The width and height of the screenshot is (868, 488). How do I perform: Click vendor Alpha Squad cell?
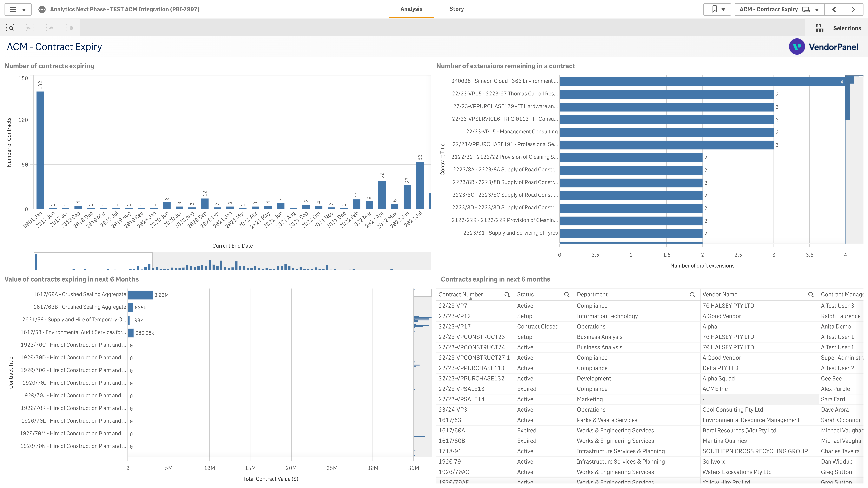759,379
